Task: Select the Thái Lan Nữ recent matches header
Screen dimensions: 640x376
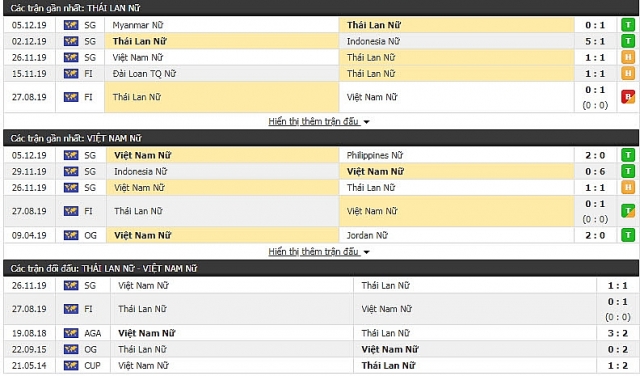Action: click(321, 8)
